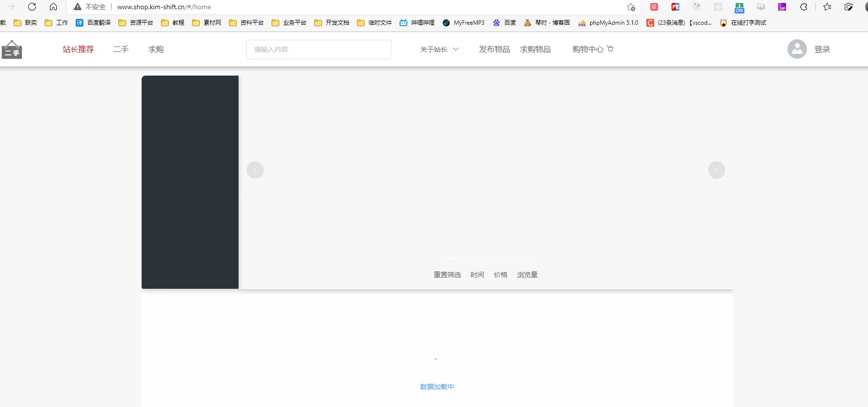Open the extensions puzzle-piece menu

coord(804,7)
